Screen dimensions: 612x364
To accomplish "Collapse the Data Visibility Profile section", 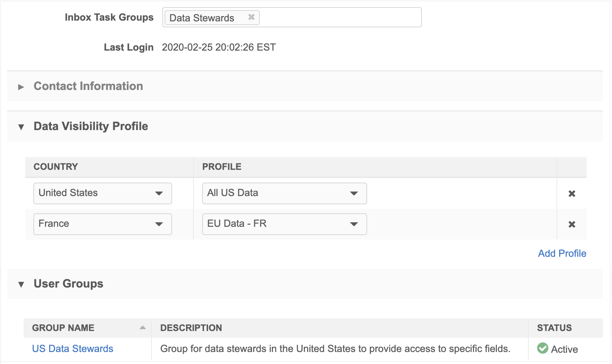I will pyautogui.click(x=21, y=127).
